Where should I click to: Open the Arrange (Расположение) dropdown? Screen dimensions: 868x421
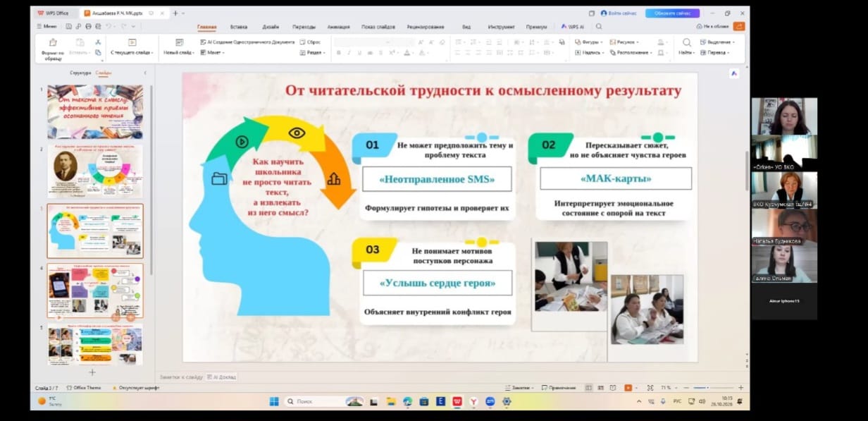pos(631,53)
